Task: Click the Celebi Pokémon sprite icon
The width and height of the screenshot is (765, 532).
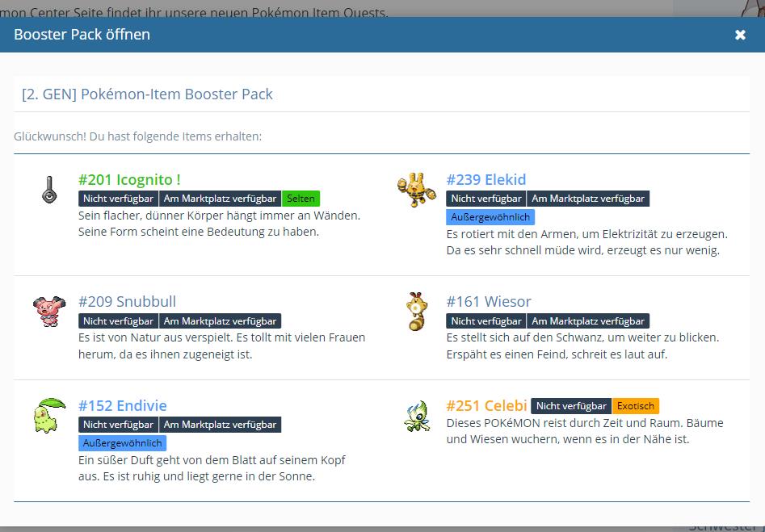Action: (417, 416)
